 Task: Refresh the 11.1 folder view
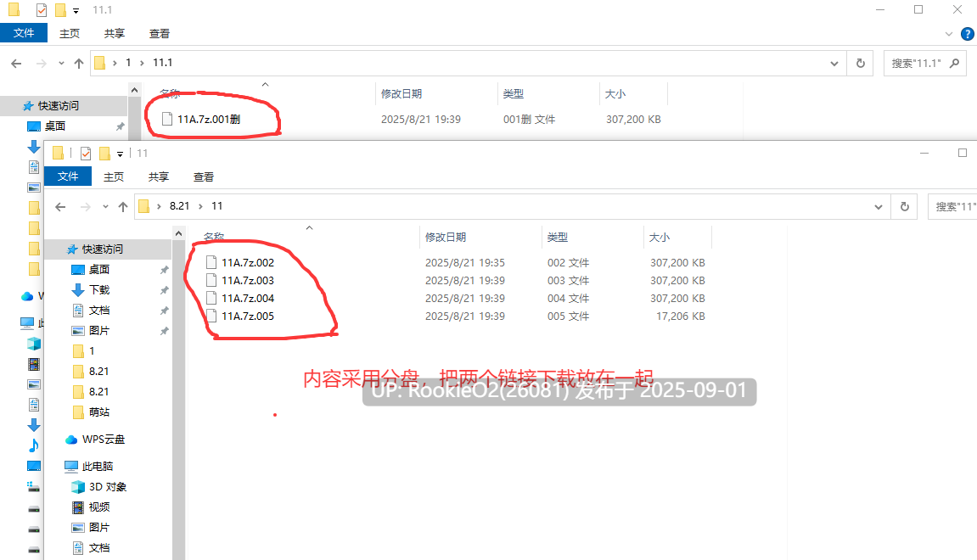coord(861,64)
